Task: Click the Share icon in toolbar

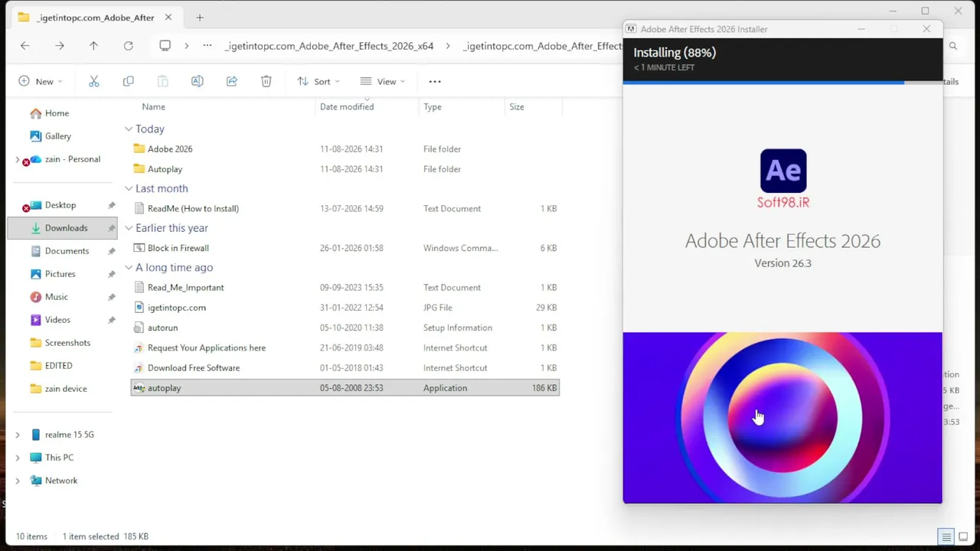Action: tap(231, 81)
